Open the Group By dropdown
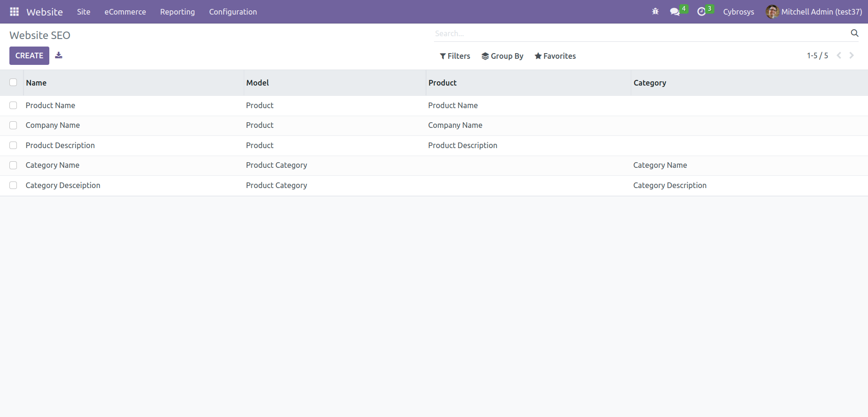The height and width of the screenshot is (417, 868). [x=502, y=56]
